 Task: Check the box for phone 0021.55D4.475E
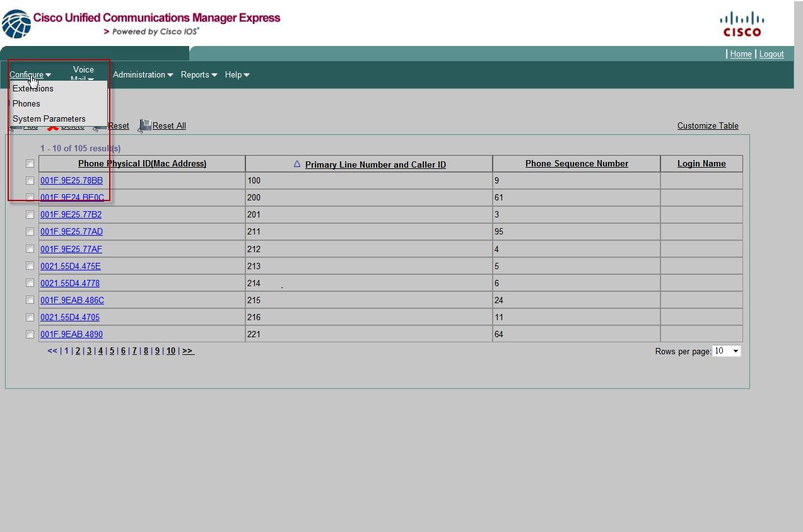[x=30, y=266]
